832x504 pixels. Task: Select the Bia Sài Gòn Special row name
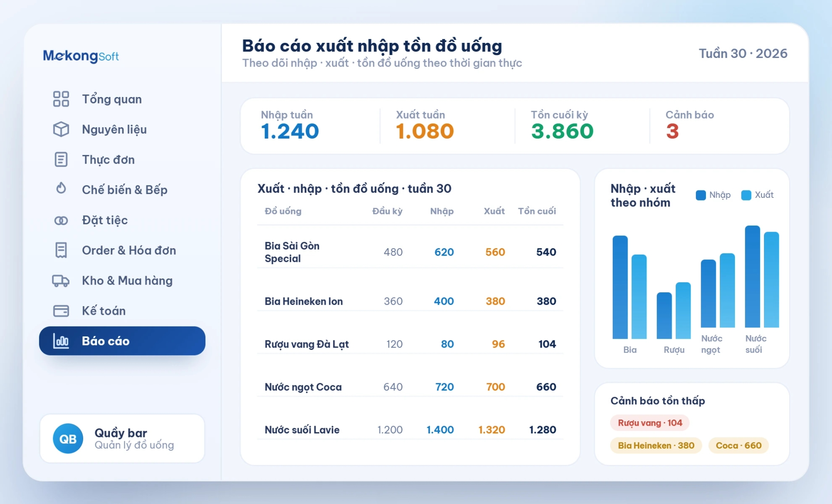point(292,252)
